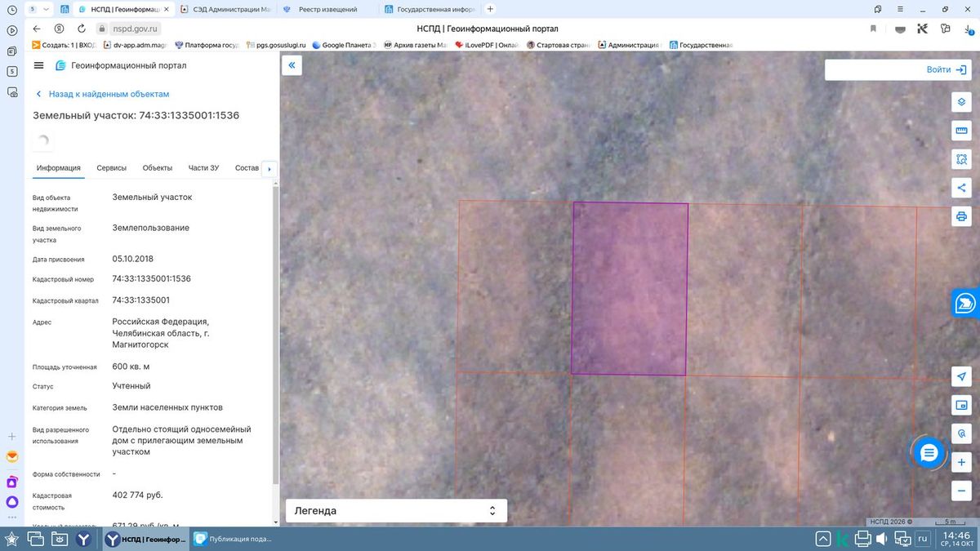Screen dimensions: 980x551
Task: Center map on my location
Action: (961, 376)
